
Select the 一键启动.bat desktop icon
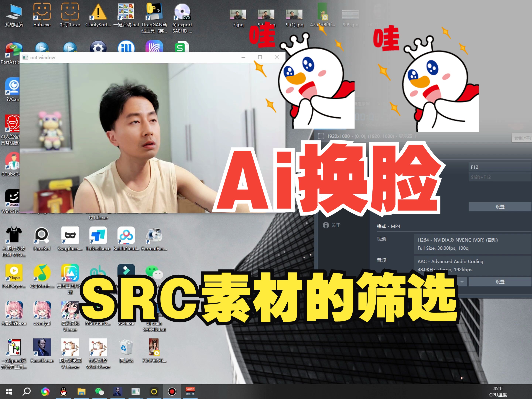coord(126,15)
